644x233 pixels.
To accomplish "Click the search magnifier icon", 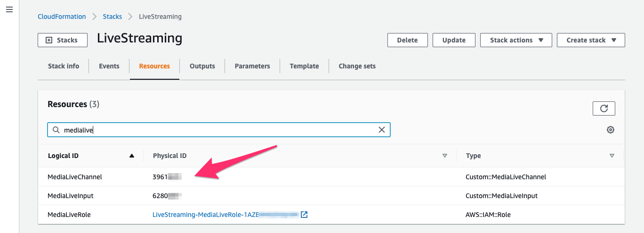I will click(x=56, y=130).
